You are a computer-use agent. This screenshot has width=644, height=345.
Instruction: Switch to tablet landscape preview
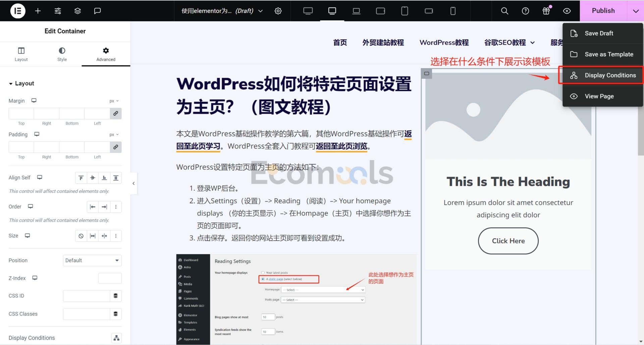pyautogui.click(x=380, y=11)
